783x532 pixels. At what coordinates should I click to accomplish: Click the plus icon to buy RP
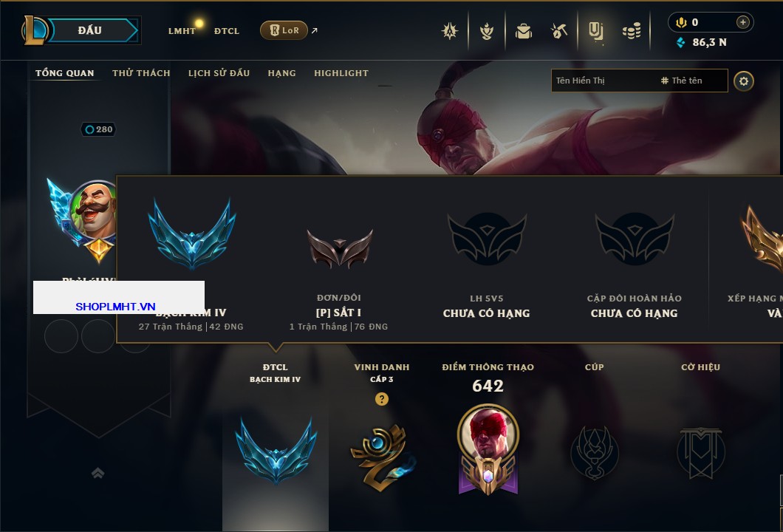coord(743,22)
